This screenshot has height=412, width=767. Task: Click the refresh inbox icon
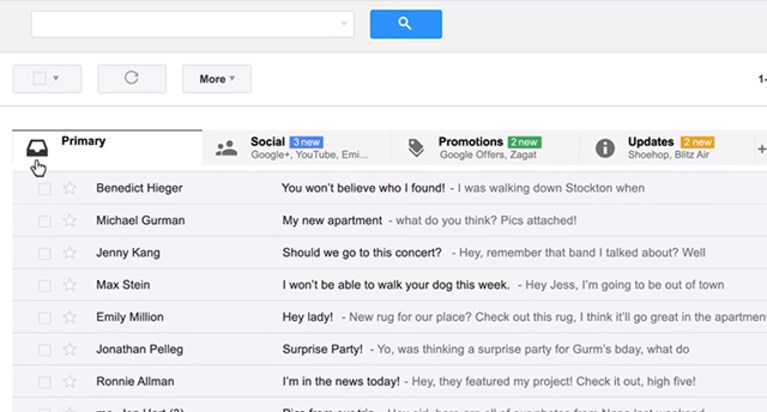pyautogui.click(x=132, y=78)
